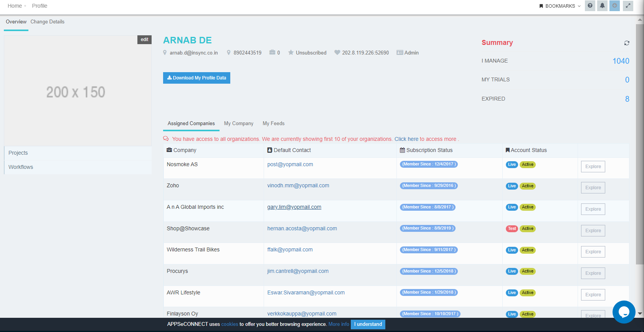Click the contact-card icon beside Default Contact

pyautogui.click(x=270, y=150)
